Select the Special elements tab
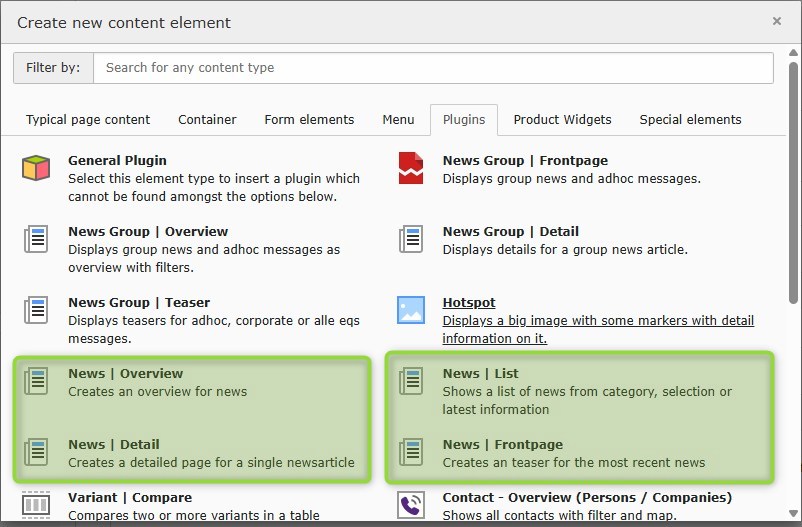This screenshot has width=802, height=527. pos(690,120)
